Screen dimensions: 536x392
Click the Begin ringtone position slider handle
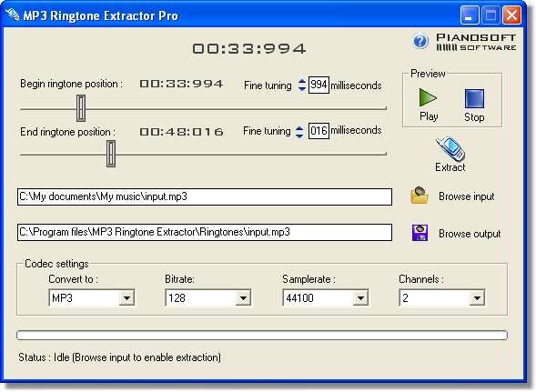(81, 108)
